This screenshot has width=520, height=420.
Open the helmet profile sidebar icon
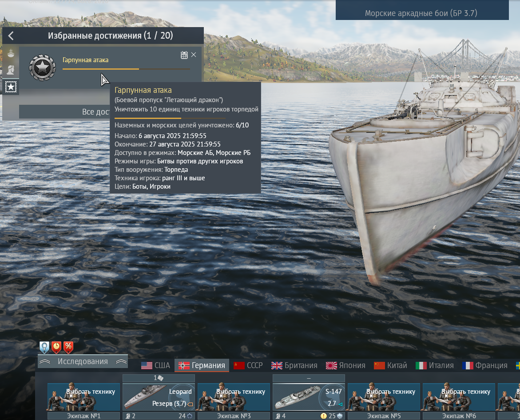pos(11,70)
